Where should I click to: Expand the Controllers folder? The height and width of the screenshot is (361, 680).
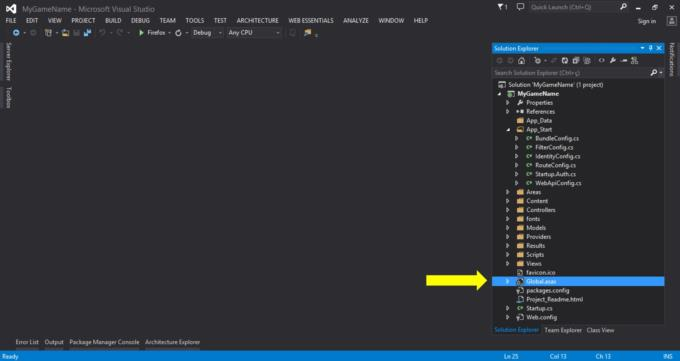[x=508, y=210]
